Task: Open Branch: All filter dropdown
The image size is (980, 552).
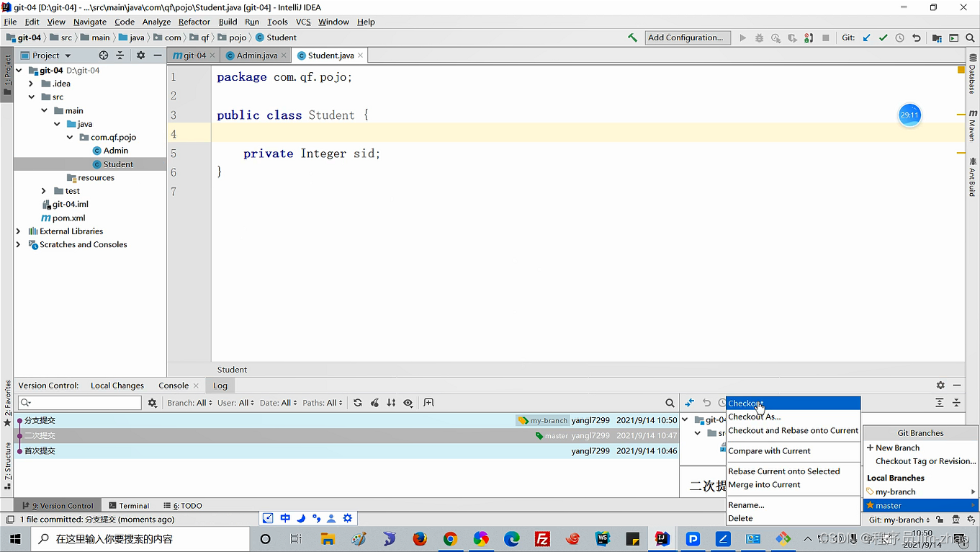Action: click(190, 403)
